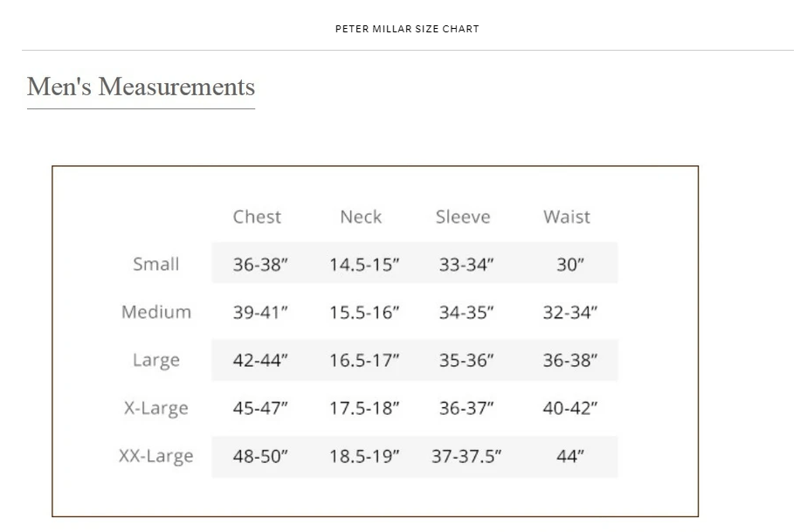Viewport: 807px width, 532px height.
Task: Click the Large neck value 16.5-17"
Action: pos(364,361)
